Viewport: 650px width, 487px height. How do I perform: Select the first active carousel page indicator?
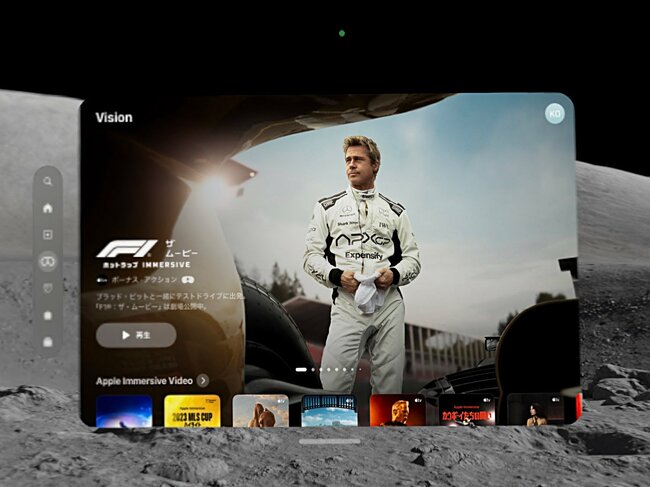click(301, 369)
